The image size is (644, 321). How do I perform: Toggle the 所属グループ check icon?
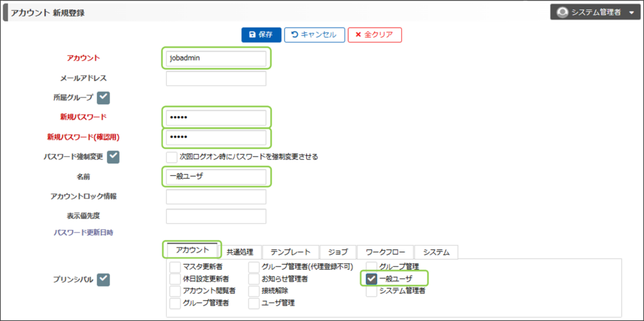104,97
